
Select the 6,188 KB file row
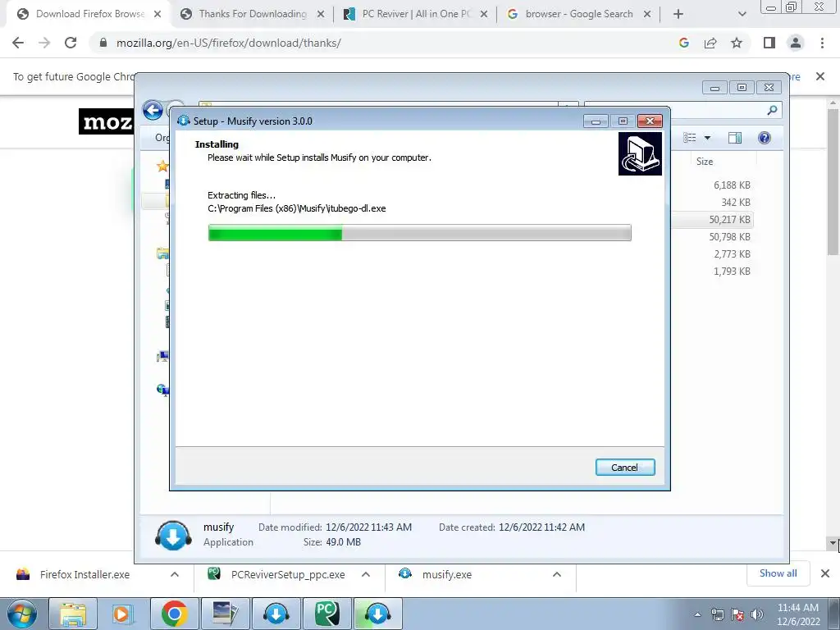click(x=713, y=185)
